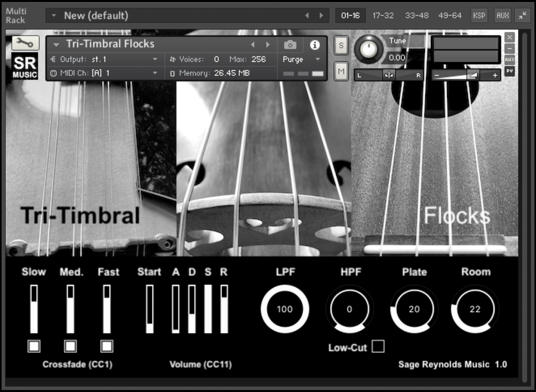Click the Start offset slider
This screenshot has height=392, width=536.
tap(149, 309)
